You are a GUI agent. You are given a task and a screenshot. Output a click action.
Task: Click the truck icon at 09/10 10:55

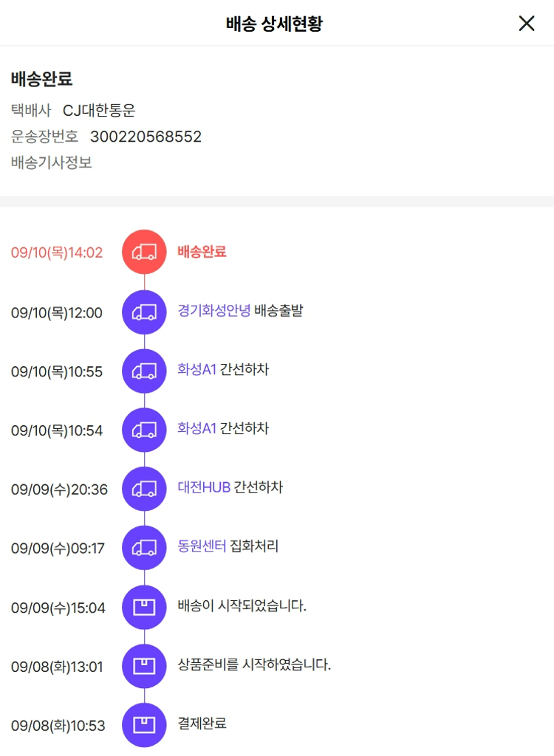[144, 371]
